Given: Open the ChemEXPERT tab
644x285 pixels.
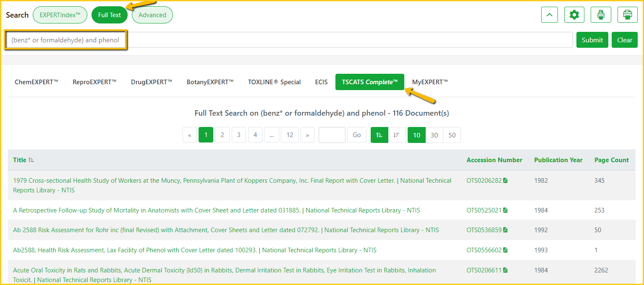Looking at the screenshot, I should click(37, 82).
